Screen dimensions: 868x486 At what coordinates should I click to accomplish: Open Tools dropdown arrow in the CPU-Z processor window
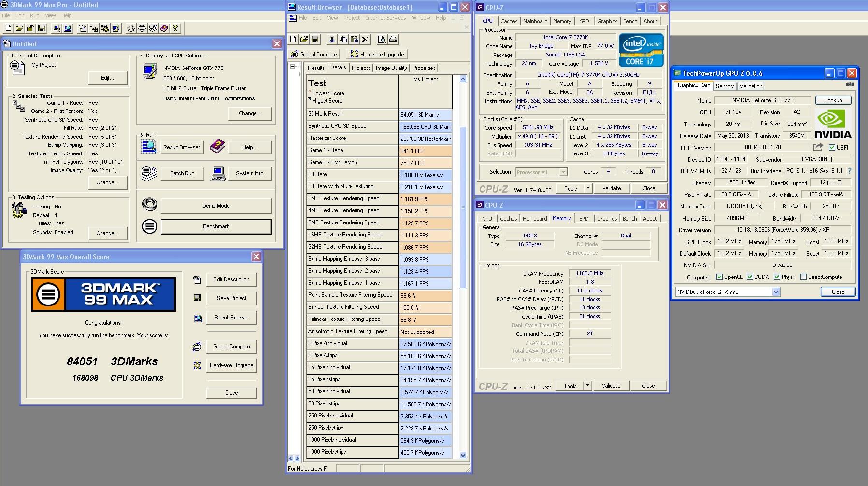[588, 188]
